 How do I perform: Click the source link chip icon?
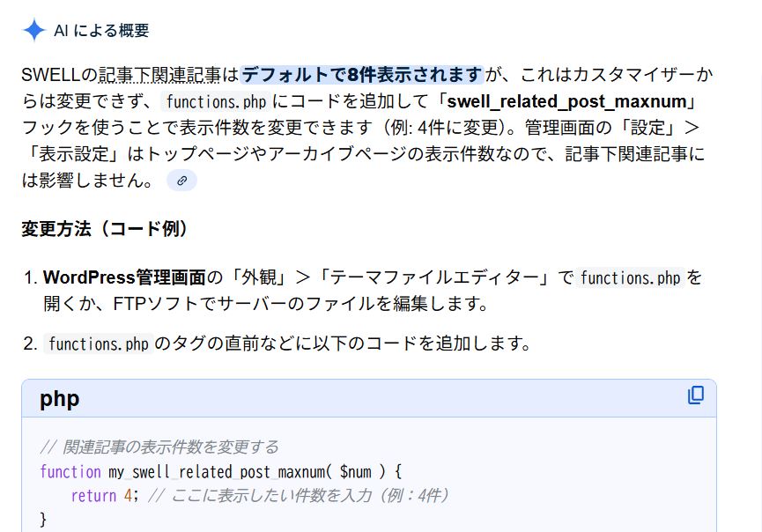[x=181, y=181]
